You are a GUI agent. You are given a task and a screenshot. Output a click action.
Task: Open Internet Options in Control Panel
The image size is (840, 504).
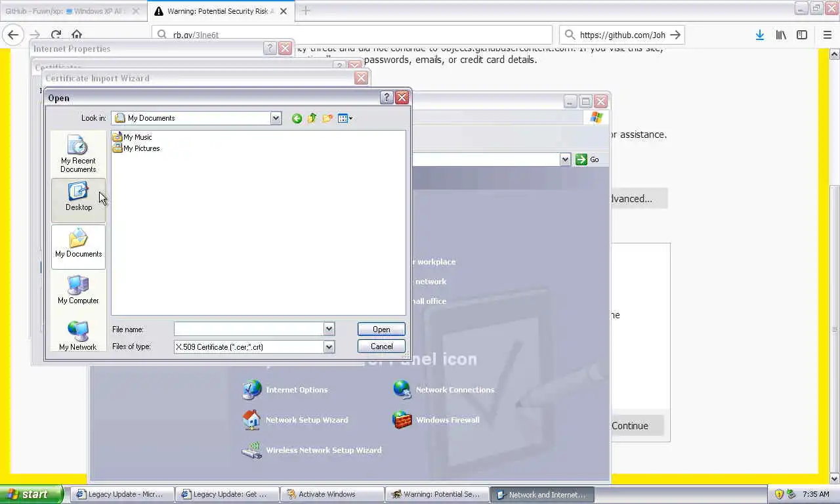click(285, 390)
